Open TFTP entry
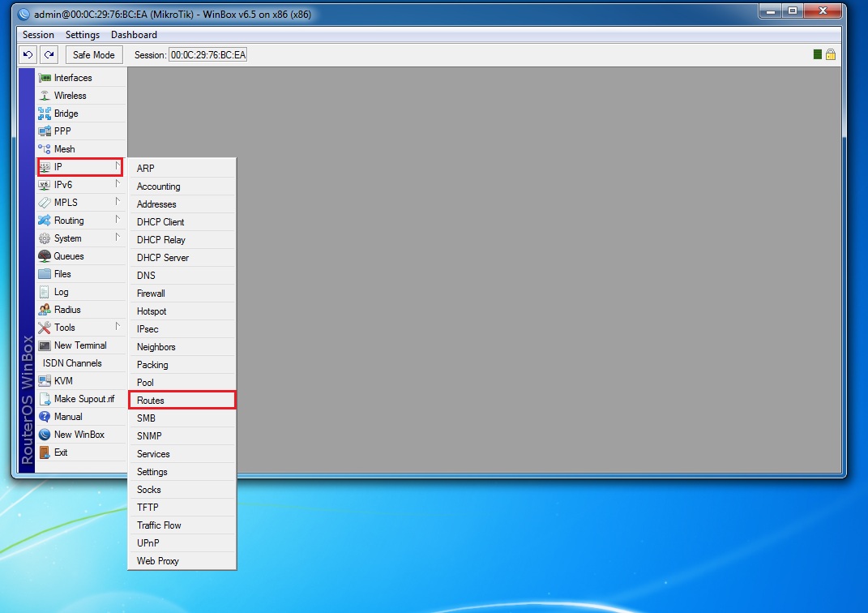 click(x=182, y=508)
